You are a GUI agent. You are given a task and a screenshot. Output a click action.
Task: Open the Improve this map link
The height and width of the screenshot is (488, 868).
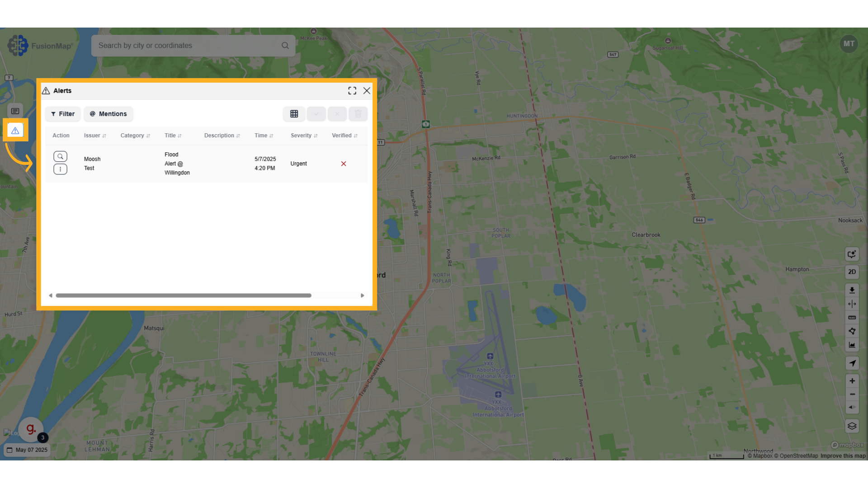843,456
